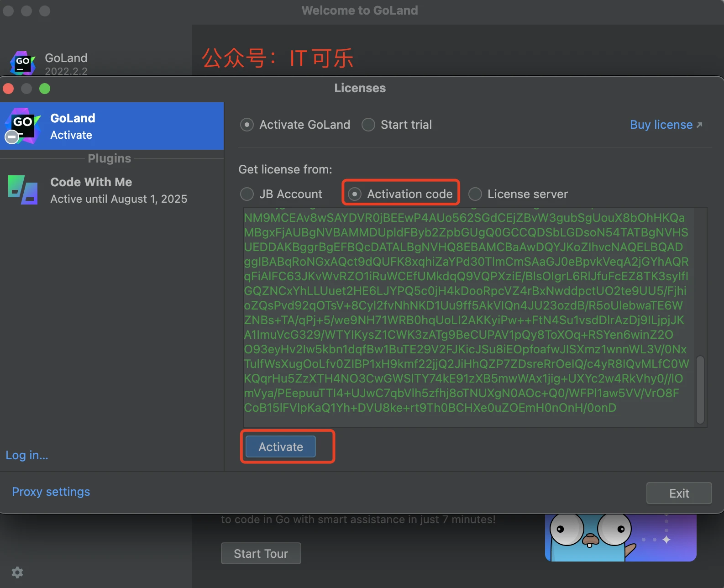This screenshot has width=724, height=588.
Task: Click the Activate button
Action: pyautogui.click(x=281, y=446)
